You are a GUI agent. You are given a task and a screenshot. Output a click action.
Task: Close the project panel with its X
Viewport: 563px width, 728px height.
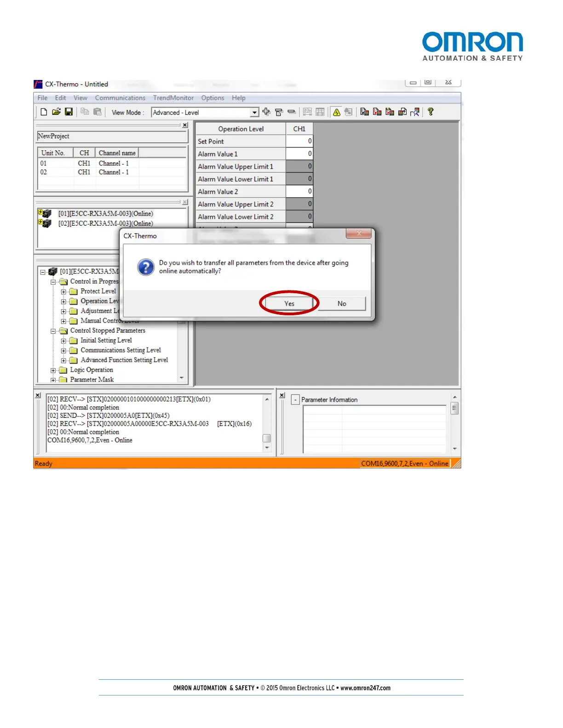point(185,125)
